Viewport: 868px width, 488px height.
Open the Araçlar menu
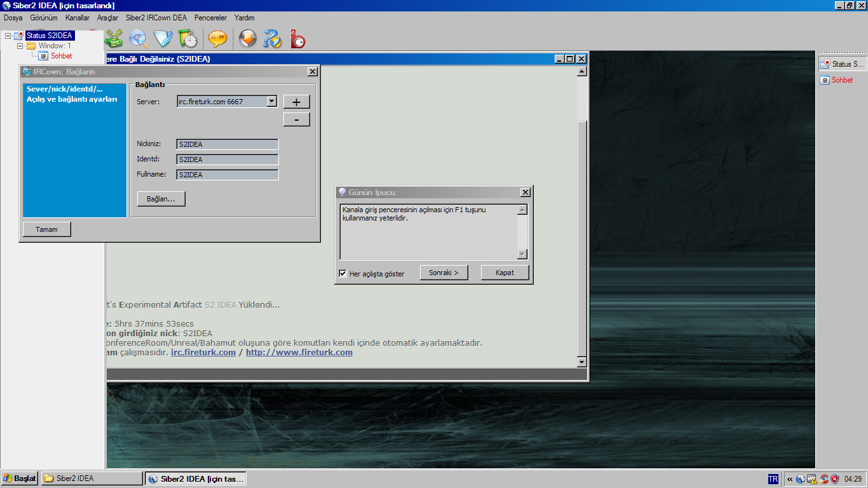107,18
